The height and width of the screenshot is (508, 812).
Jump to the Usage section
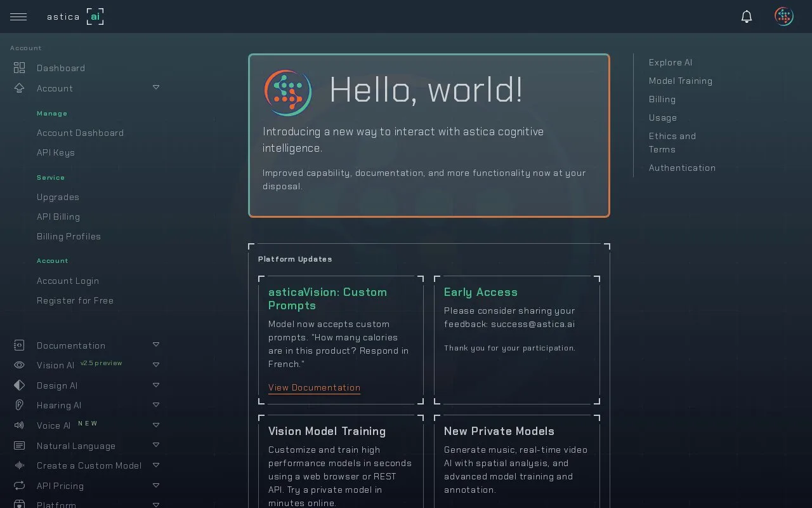coord(663,117)
